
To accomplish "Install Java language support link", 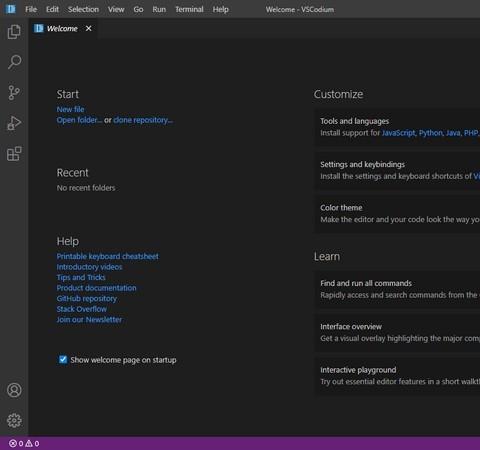I will point(453,133).
